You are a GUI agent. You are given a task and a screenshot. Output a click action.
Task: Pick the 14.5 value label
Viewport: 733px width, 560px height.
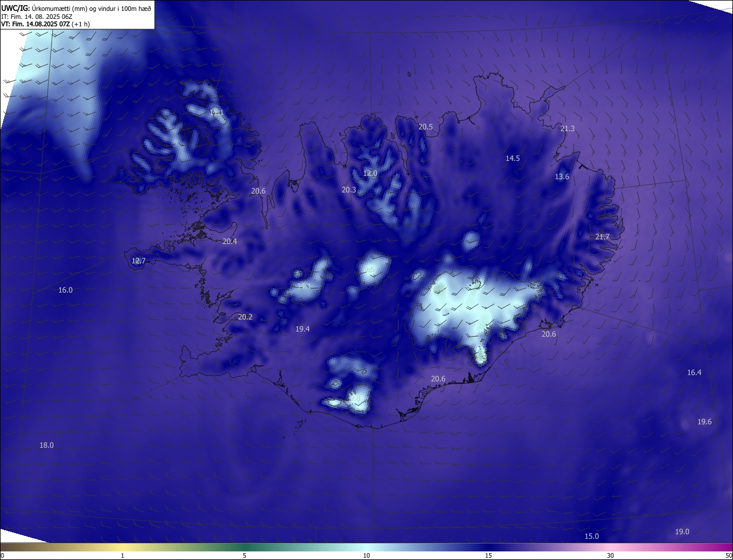(x=513, y=159)
